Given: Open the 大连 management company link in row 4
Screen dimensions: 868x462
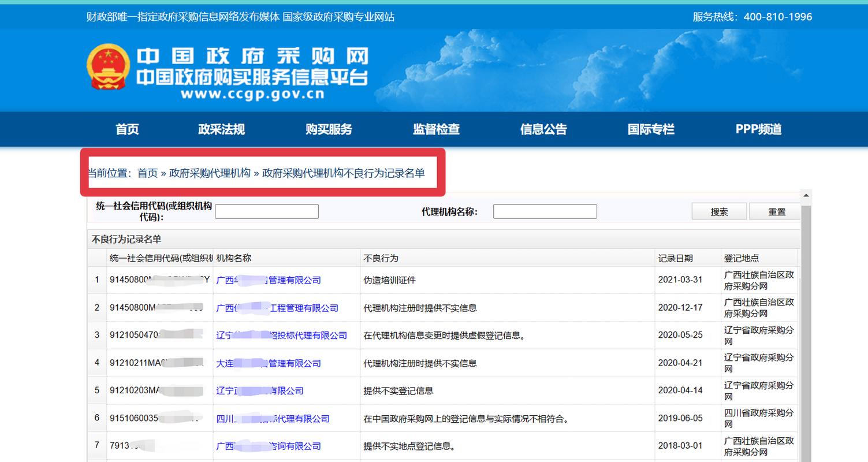Looking at the screenshot, I should pos(269,363).
